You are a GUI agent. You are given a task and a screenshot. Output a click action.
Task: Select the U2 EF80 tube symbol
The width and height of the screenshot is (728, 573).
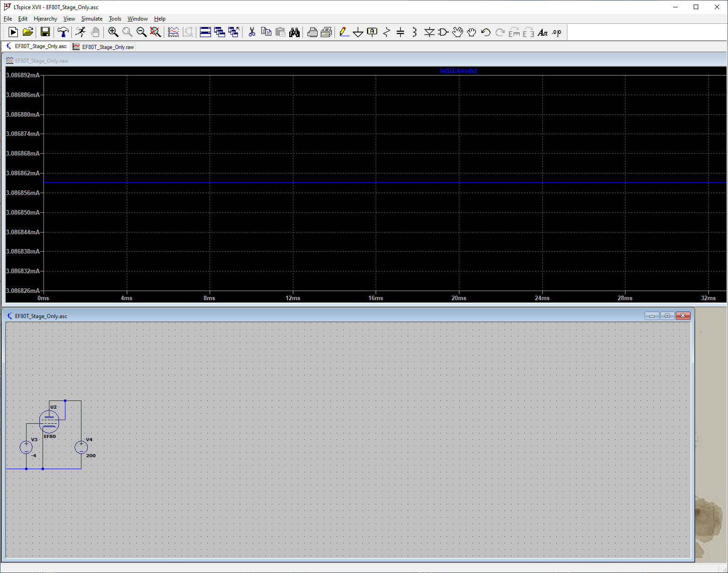tap(49, 422)
